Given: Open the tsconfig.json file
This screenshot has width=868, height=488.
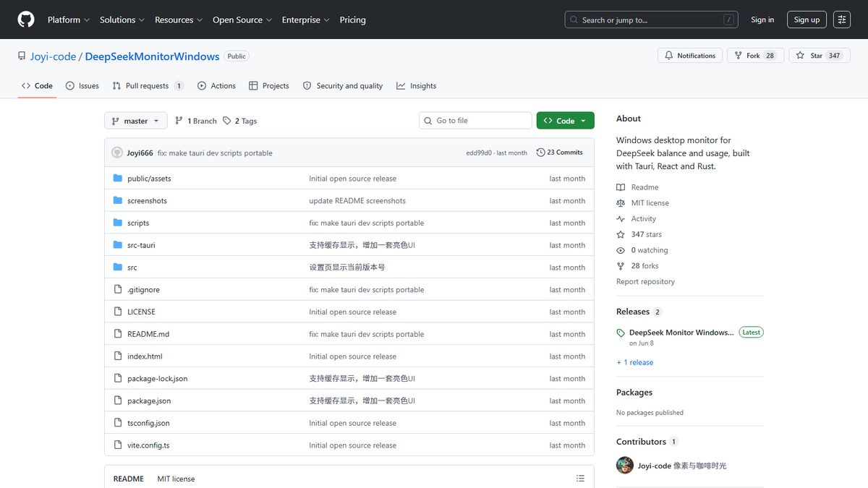Looking at the screenshot, I should tap(148, 423).
